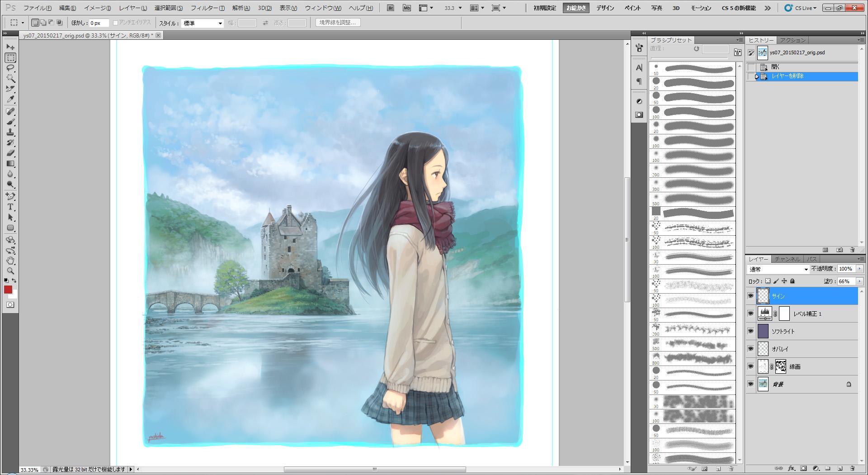
Task: Create new adjustment layer icon
Action: (x=816, y=468)
